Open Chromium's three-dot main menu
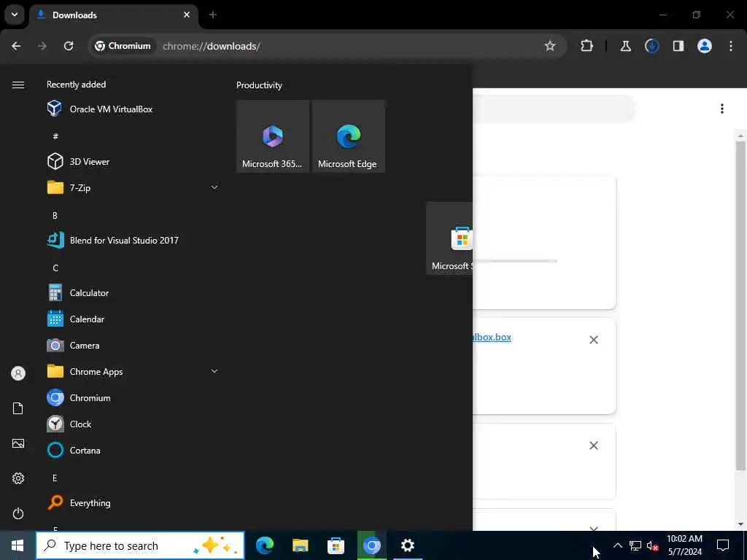This screenshot has height=560, width=747. (731, 46)
